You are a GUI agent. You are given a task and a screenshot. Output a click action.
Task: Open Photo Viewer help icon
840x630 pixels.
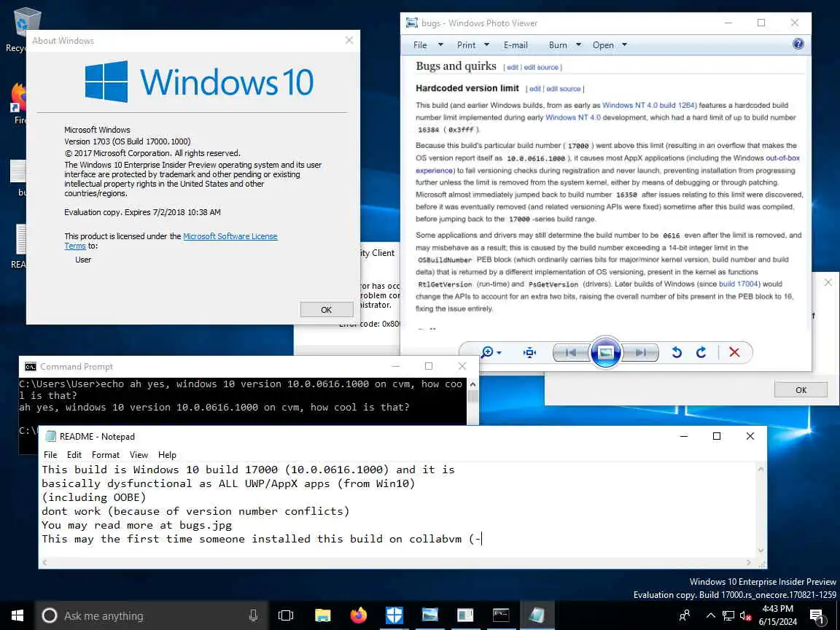(798, 44)
